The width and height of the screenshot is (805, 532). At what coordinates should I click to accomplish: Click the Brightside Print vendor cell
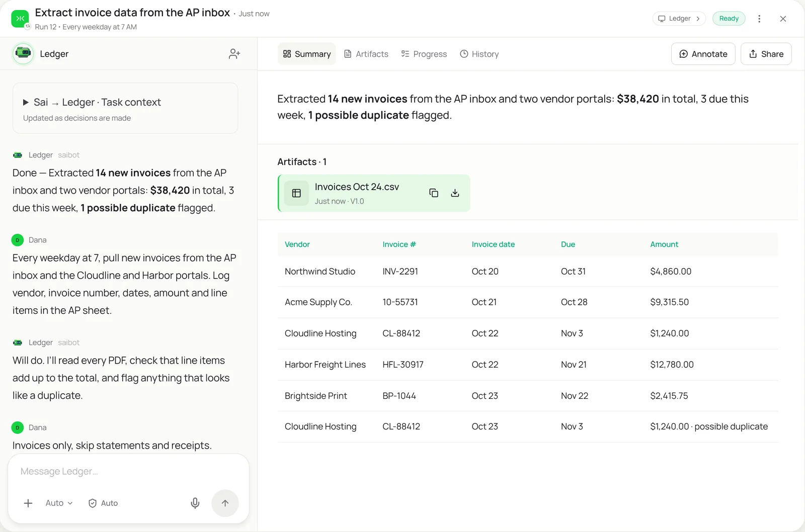[316, 396]
